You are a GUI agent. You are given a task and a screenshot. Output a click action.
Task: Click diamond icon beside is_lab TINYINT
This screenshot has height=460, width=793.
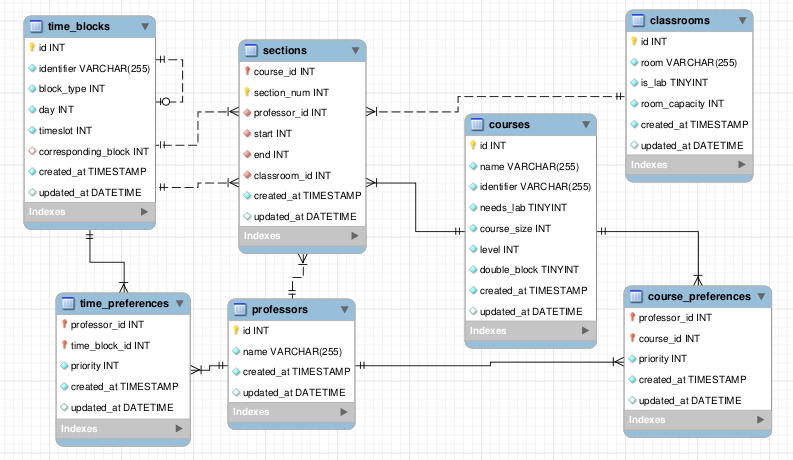pos(634,82)
